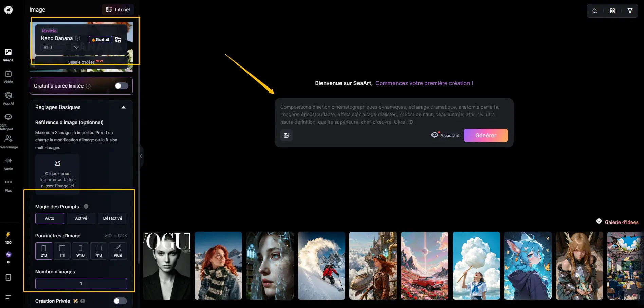Viewport: 644px width, 308px height.
Task: Open the Audio section in sidebar
Action: tap(8, 163)
